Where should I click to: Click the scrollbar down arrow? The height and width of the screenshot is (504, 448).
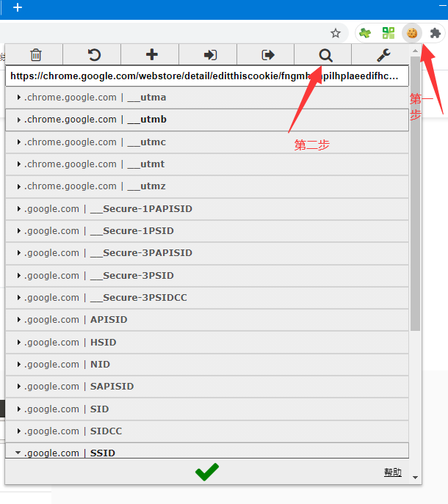tap(415, 478)
